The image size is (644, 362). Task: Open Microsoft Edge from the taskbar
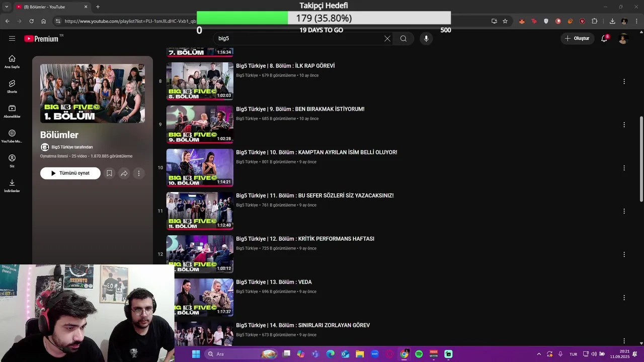[x=330, y=354]
